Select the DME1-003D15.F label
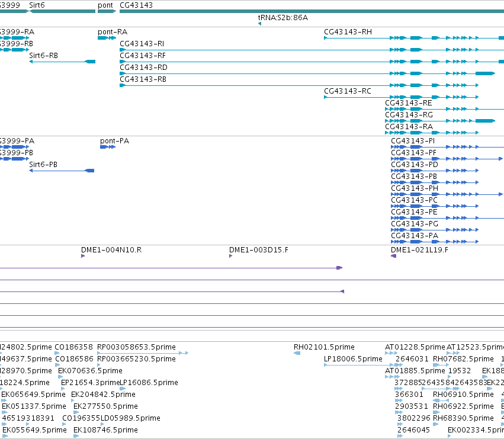The image size is (504, 439). point(258,250)
